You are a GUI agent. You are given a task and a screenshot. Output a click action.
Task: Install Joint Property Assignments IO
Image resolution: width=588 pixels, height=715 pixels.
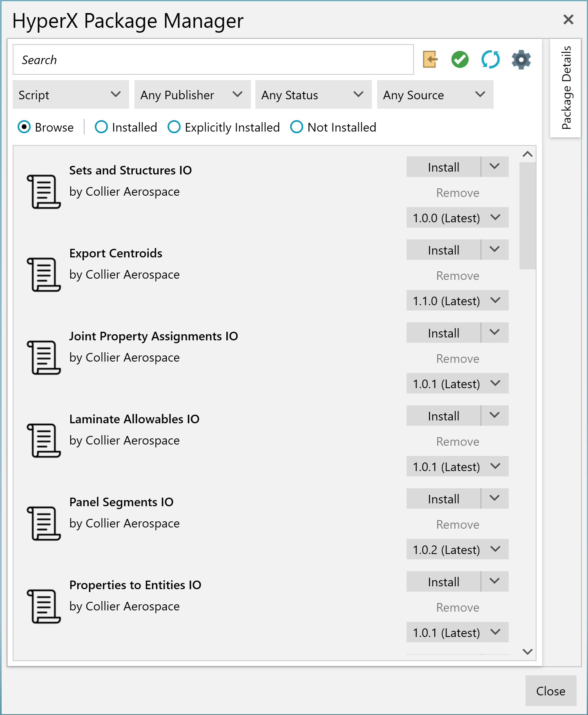(x=444, y=333)
